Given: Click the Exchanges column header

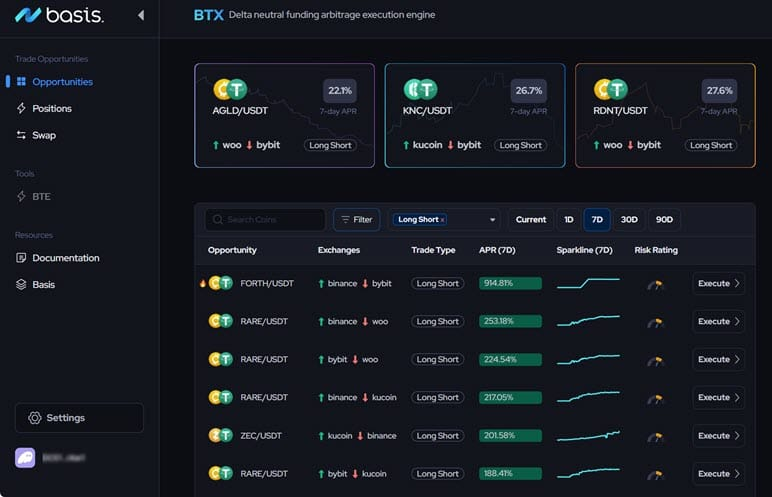Looking at the screenshot, I should [339, 250].
